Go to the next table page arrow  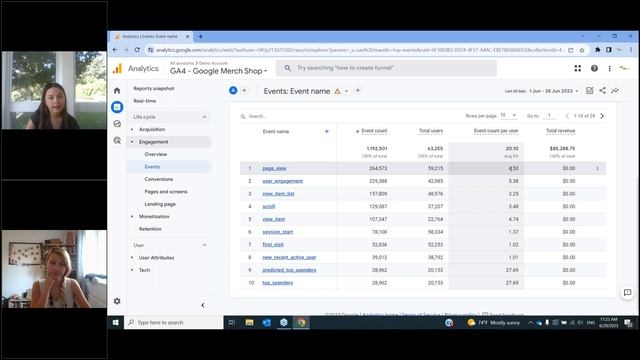pyautogui.click(x=602, y=116)
